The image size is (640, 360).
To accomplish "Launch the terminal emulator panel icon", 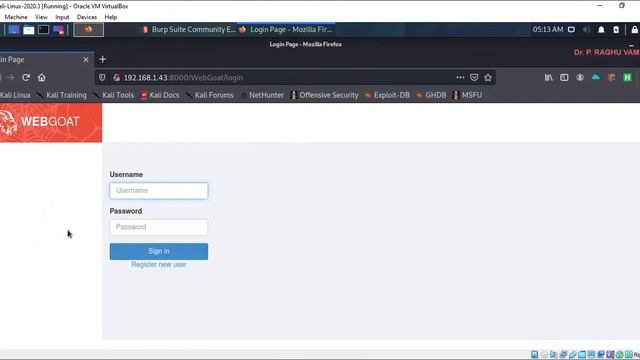I will 43,30.
